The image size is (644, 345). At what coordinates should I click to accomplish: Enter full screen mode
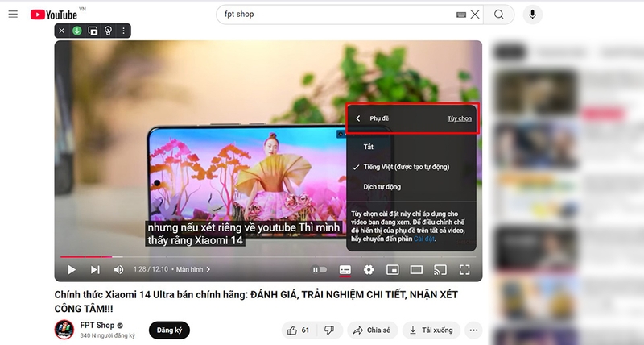(x=464, y=270)
